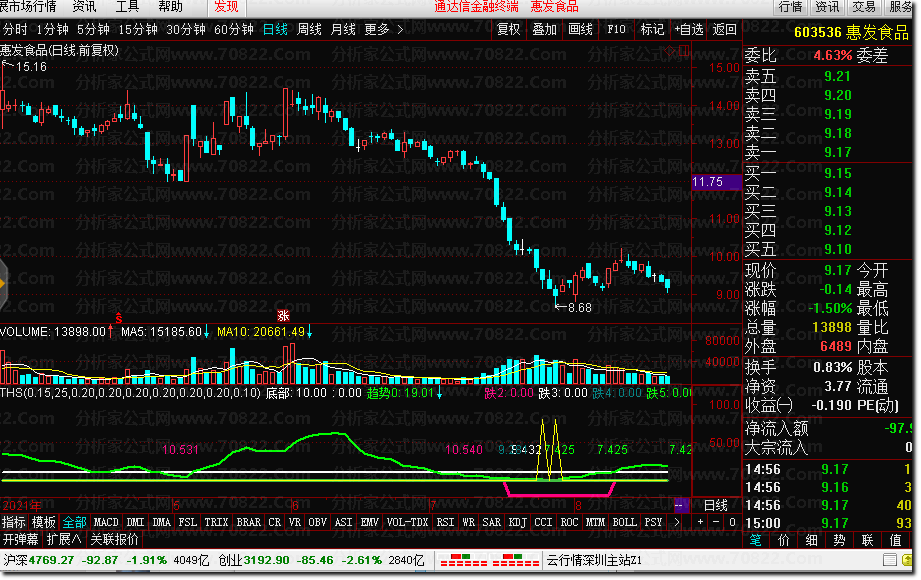Screen dimensions: 921x580
Task: Click 云行情深圳主站Z1 server status
Action: (x=594, y=560)
